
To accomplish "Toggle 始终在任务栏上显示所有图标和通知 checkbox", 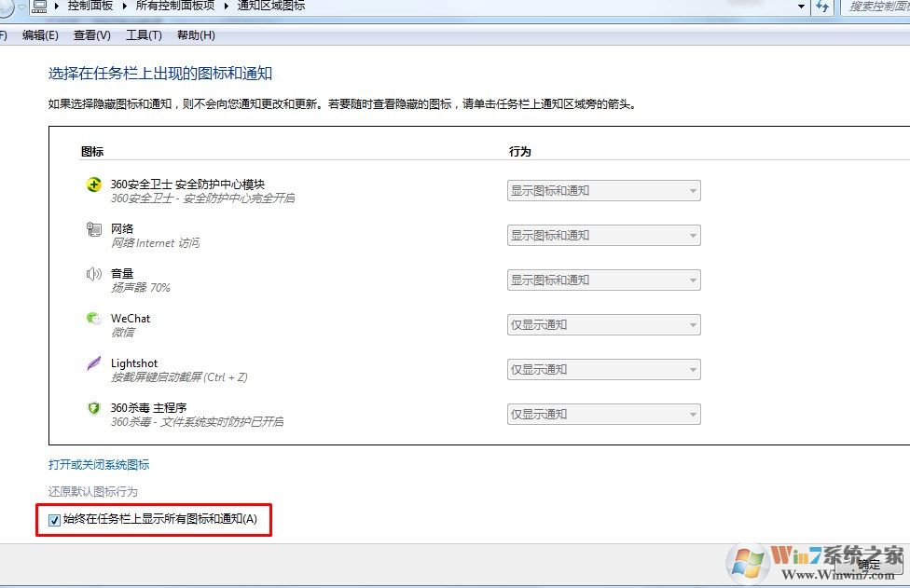I will (x=55, y=520).
